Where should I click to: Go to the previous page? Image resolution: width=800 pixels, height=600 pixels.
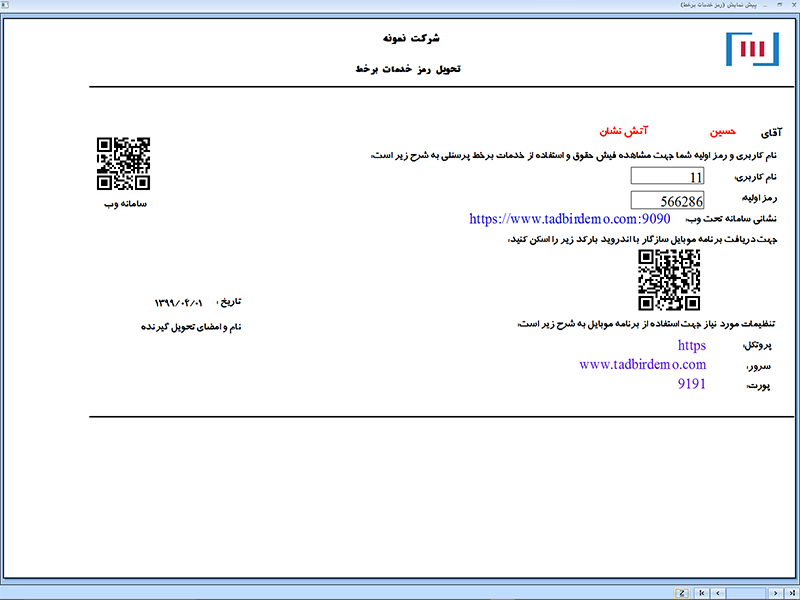click(718, 593)
